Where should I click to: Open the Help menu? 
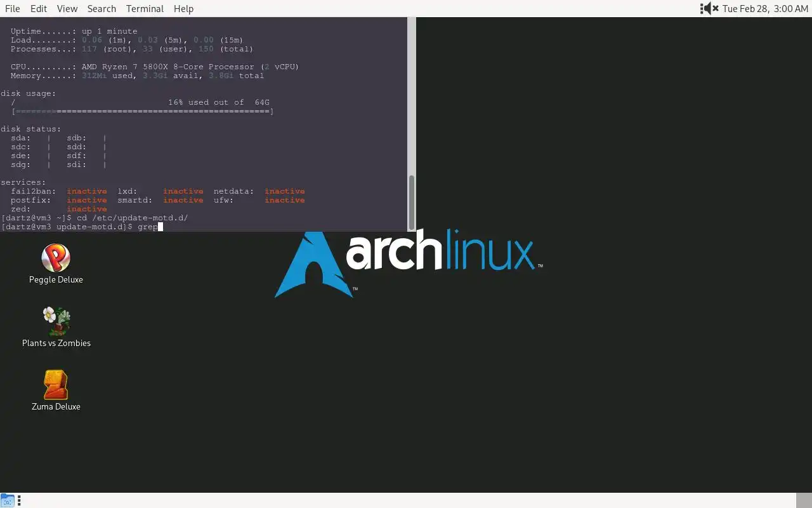pyautogui.click(x=183, y=8)
